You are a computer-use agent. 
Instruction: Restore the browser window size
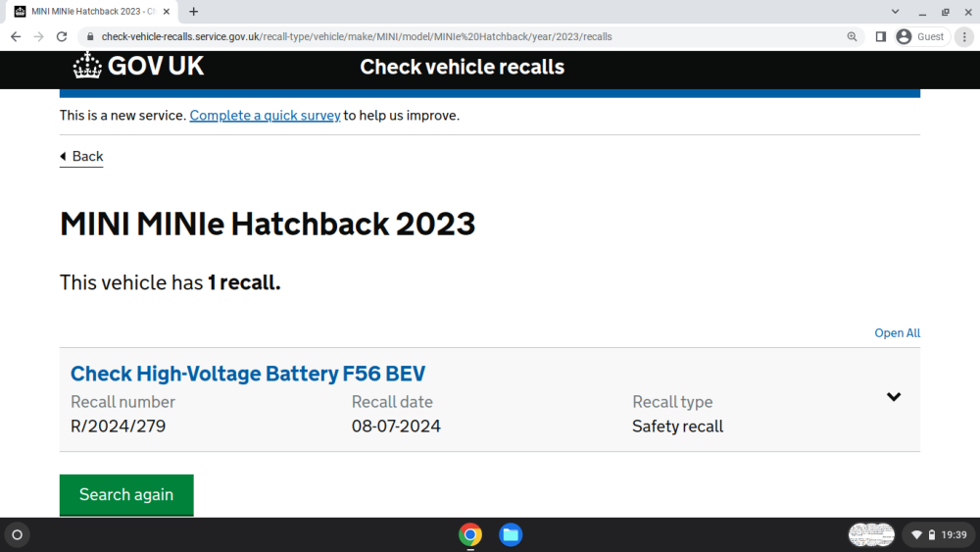(946, 11)
